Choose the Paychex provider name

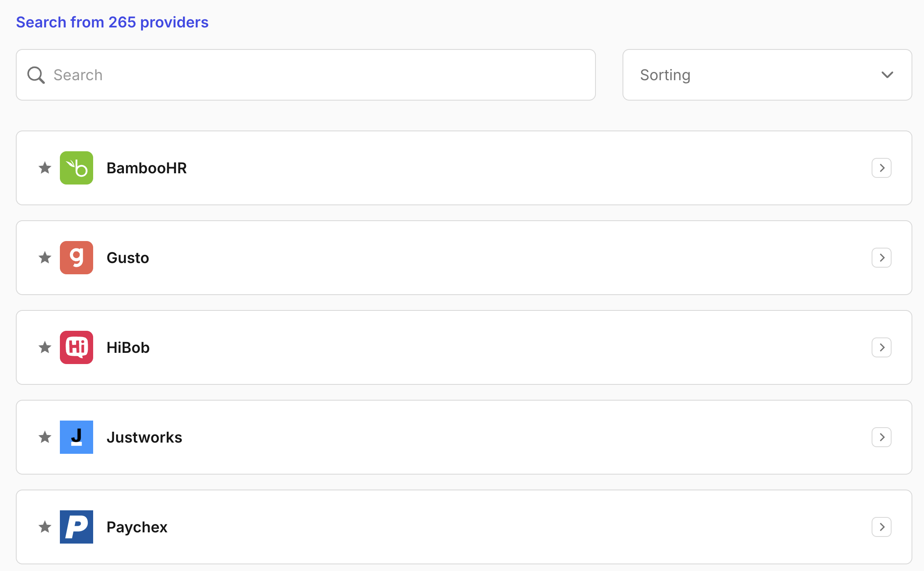(137, 527)
